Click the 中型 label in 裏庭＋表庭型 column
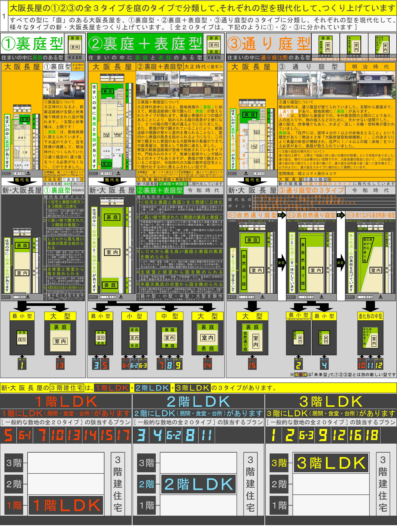 (170, 316)
